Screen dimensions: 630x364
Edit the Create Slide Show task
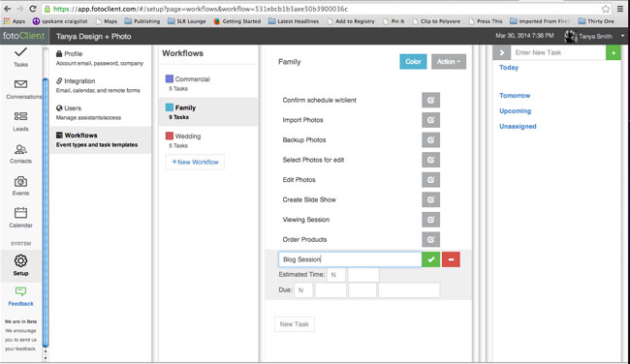tap(430, 199)
